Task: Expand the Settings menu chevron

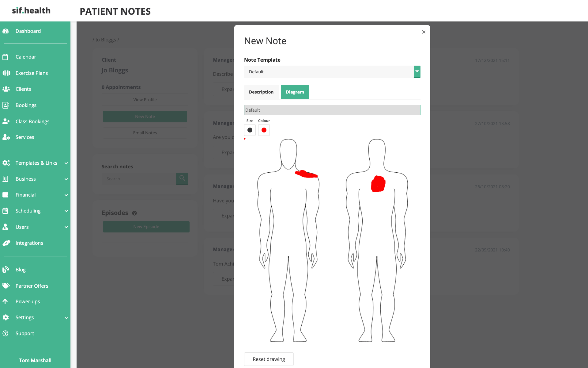Action: 66,318
